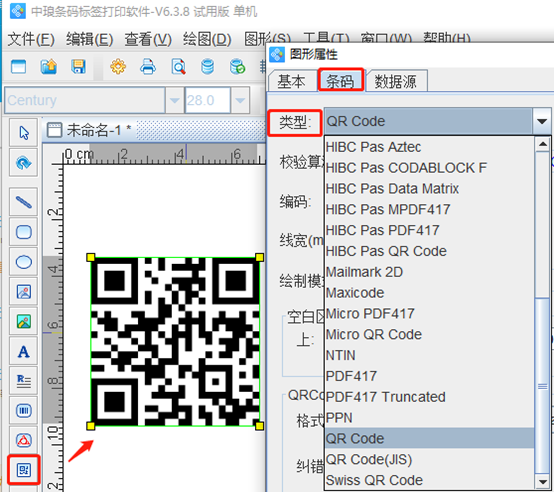The height and width of the screenshot is (492, 554).
Task: Select the line drawing tool
Action: (23, 202)
